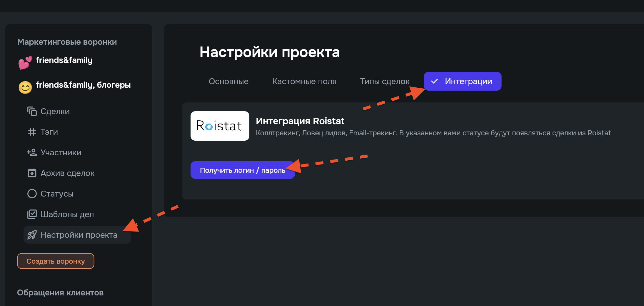The image size is (644, 306).
Task: Open Интеграция Roistat heading
Action: (300, 121)
